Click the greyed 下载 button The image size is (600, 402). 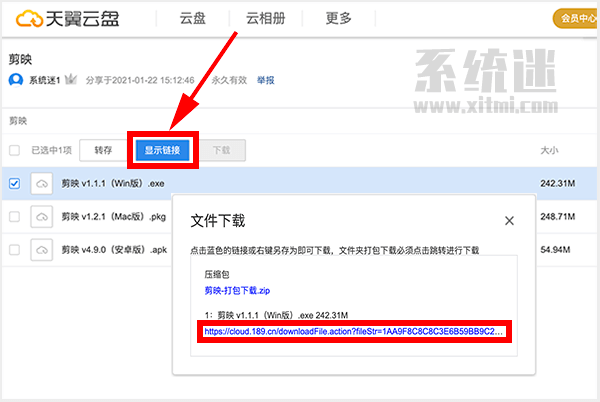(x=222, y=150)
